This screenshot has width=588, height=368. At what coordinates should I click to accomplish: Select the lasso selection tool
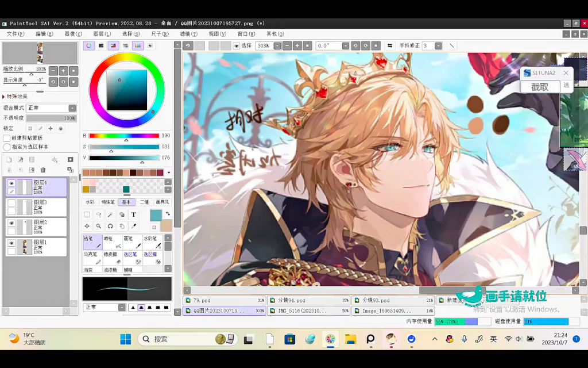[99, 214]
